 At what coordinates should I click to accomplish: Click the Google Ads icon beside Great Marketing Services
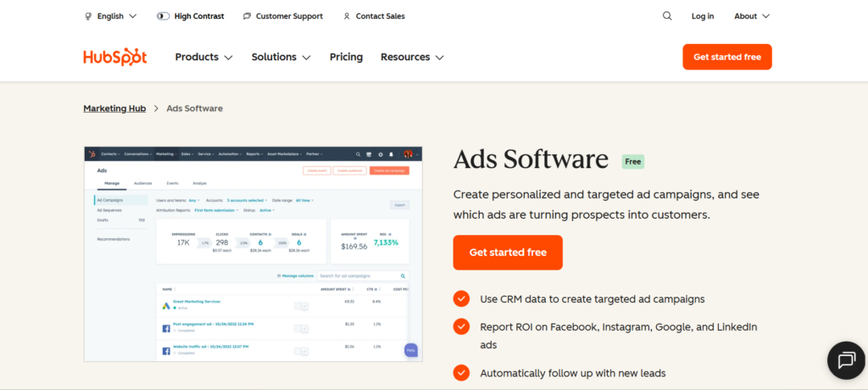coord(166,306)
